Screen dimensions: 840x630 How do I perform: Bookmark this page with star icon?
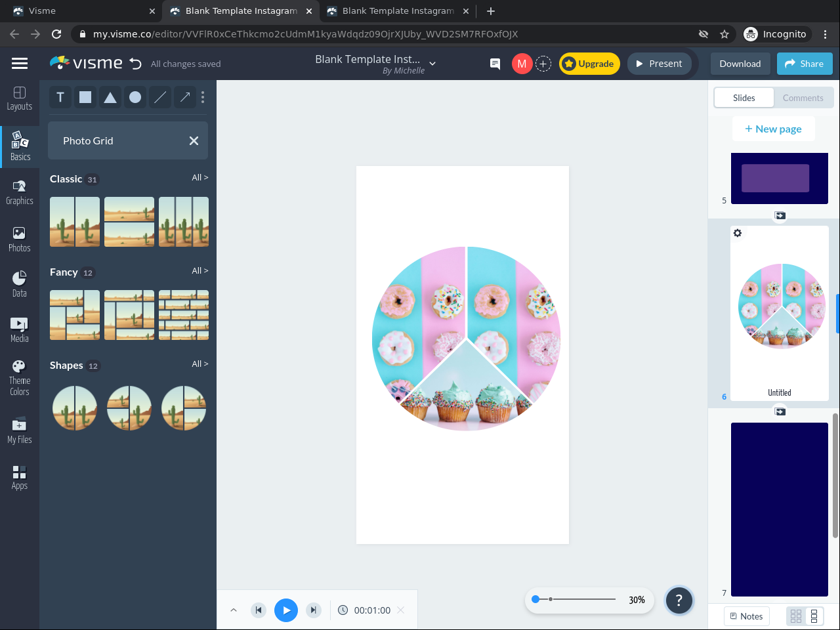click(724, 34)
